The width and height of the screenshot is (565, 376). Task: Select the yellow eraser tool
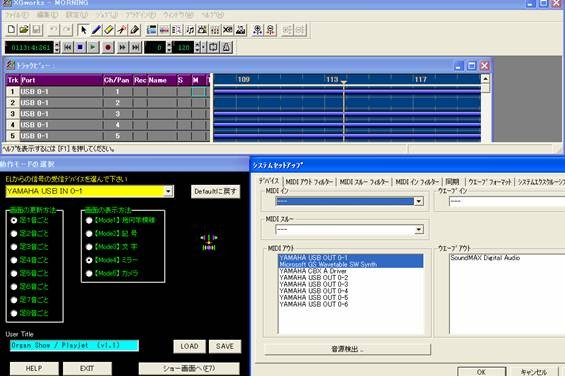pyautogui.click(x=109, y=30)
